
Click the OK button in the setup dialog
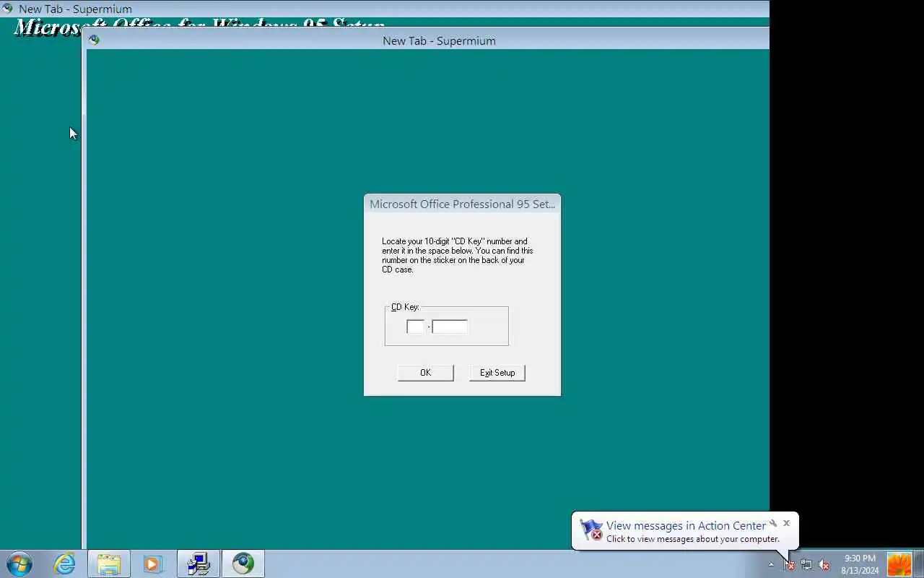[425, 373]
